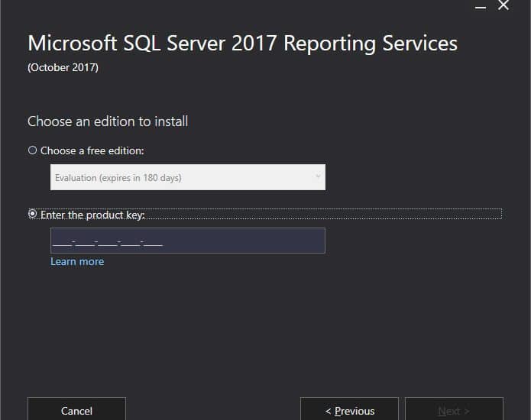Expand the free edition dropdown arrow
The image size is (531, 420).
[x=318, y=176]
